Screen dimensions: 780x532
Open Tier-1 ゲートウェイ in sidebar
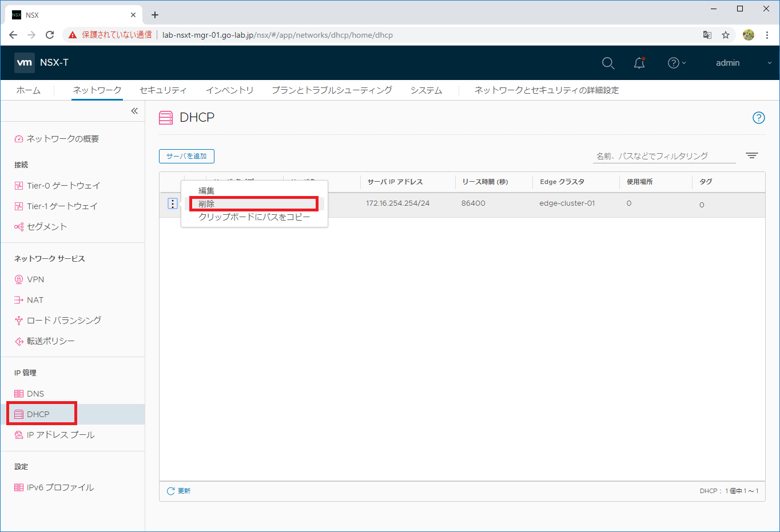[x=56, y=206]
